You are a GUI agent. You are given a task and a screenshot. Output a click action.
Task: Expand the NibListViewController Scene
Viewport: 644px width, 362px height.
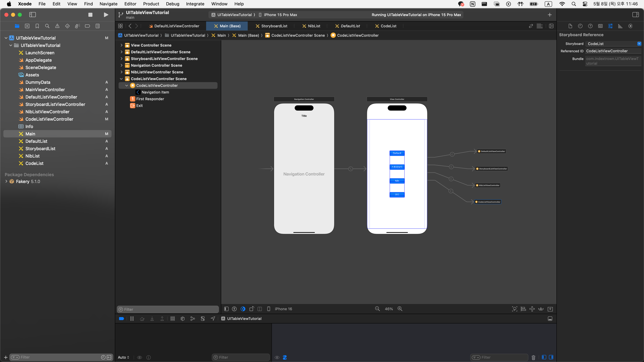121,72
